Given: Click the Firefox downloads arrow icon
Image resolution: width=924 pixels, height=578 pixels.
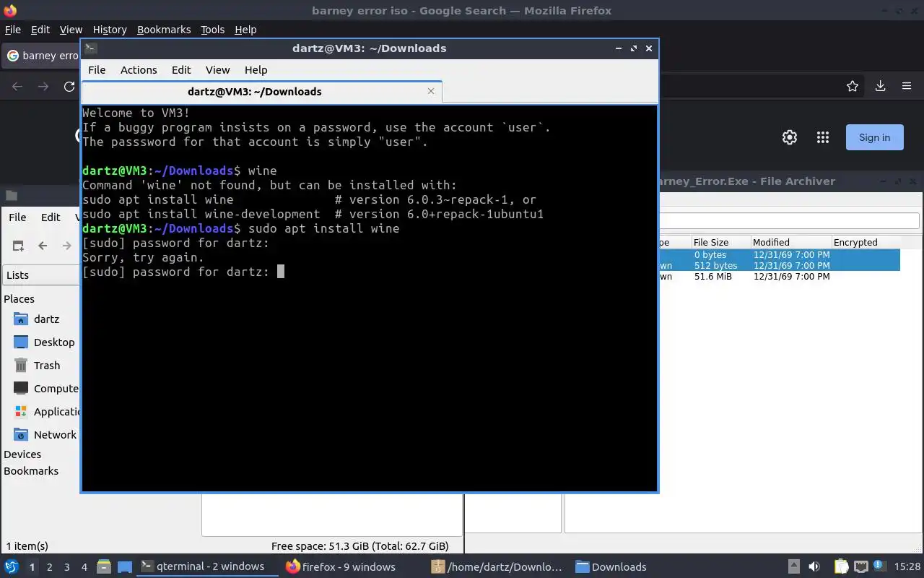Looking at the screenshot, I should 880,86.
